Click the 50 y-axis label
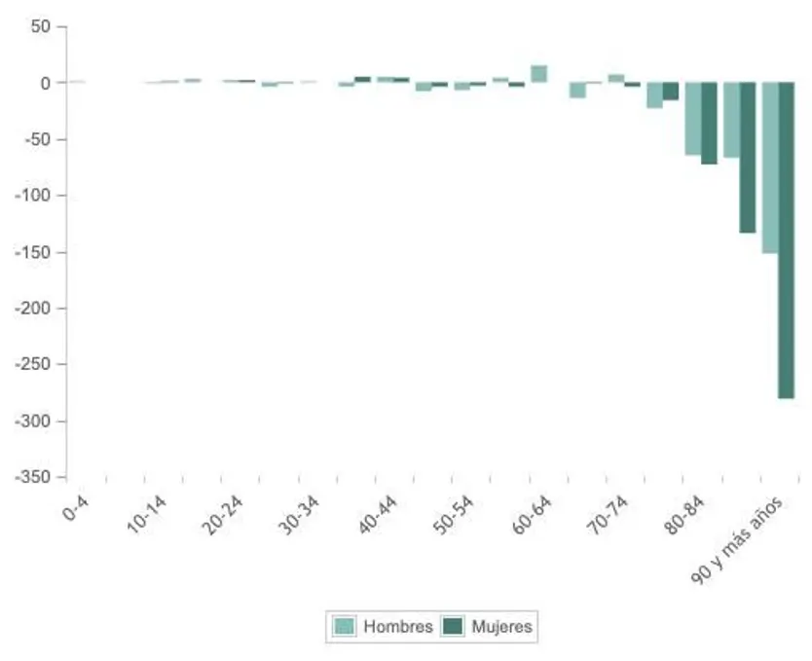Screen dimensions: 812x661 (40, 26)
